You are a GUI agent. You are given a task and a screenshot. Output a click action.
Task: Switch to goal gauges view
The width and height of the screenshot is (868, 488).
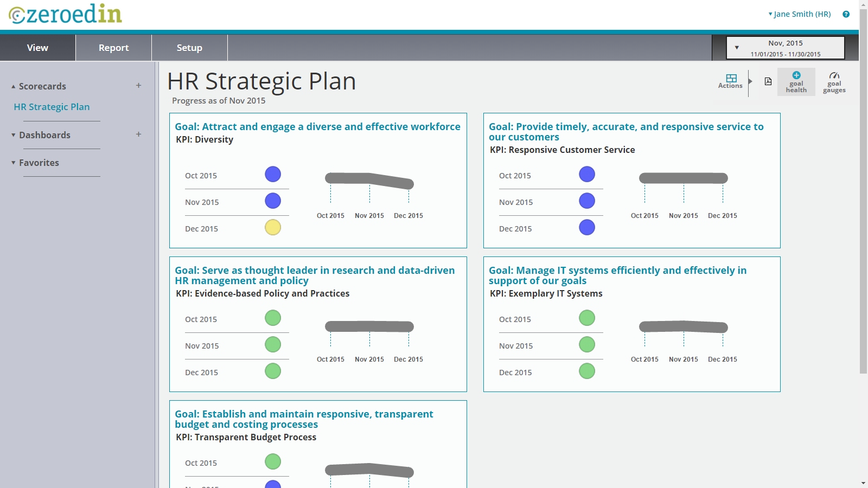coord(834,82)
